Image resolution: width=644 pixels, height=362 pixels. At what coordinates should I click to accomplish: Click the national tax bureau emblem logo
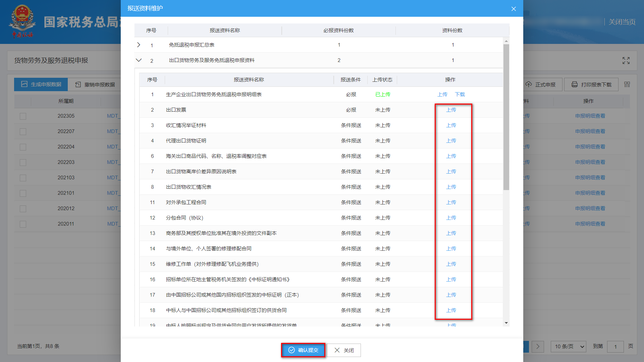[x=22, y=19]
